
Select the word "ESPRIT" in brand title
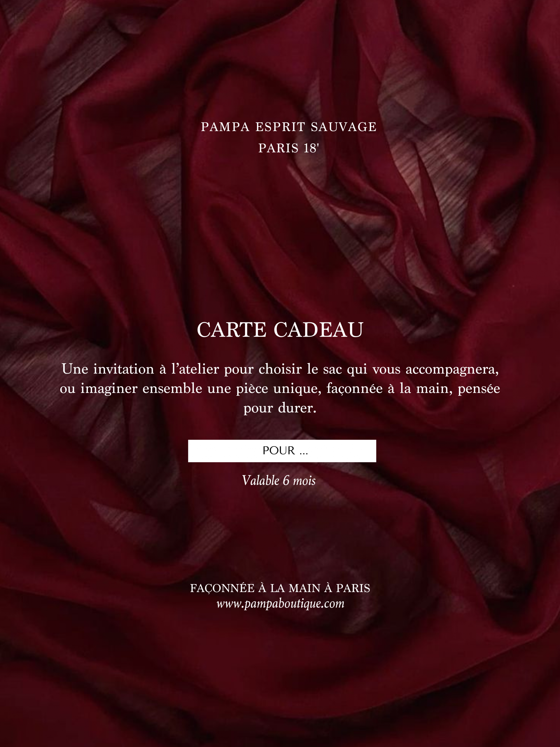click(280, 127)
